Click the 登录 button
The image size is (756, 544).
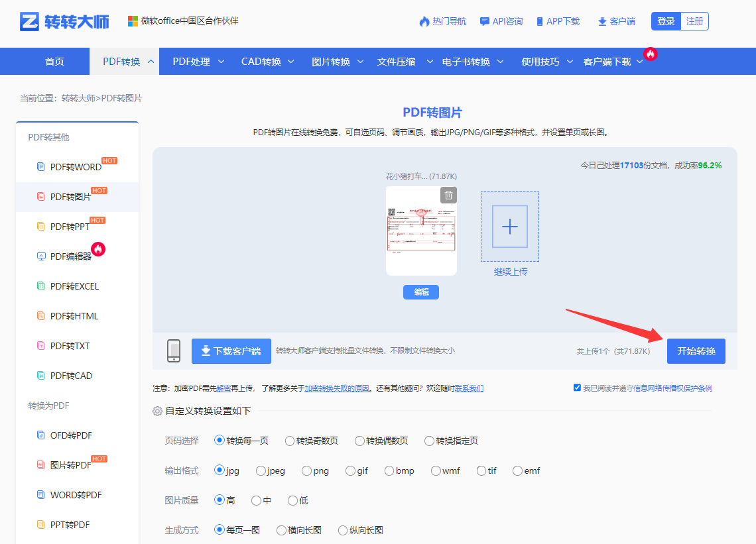click(x=666, y=21)
